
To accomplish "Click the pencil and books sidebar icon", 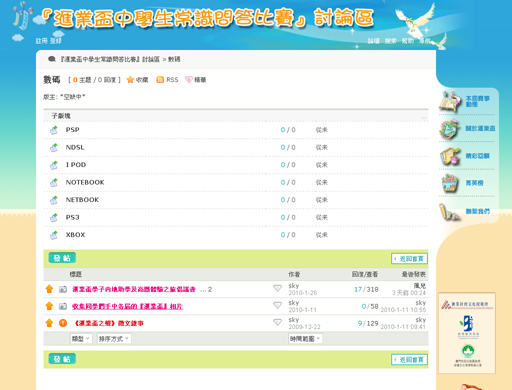I will point(450,212).
